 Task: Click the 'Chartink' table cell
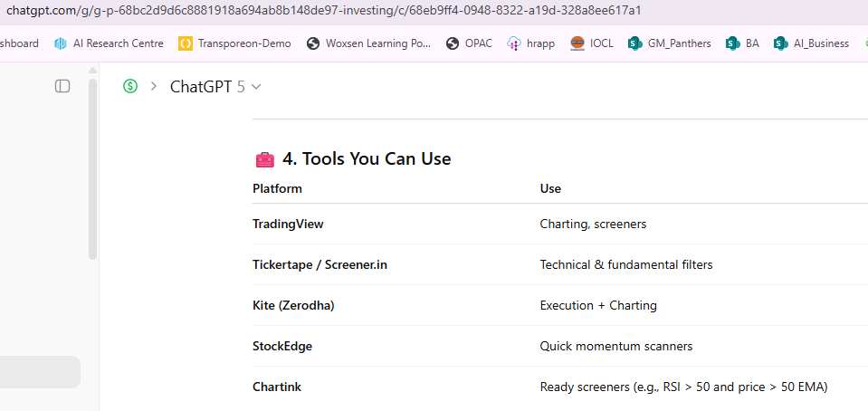pyautogui.click(x=277, y=387)
